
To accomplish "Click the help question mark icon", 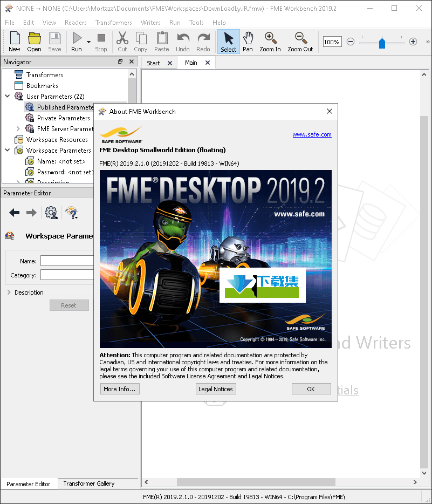I will [x=72, y=213].
